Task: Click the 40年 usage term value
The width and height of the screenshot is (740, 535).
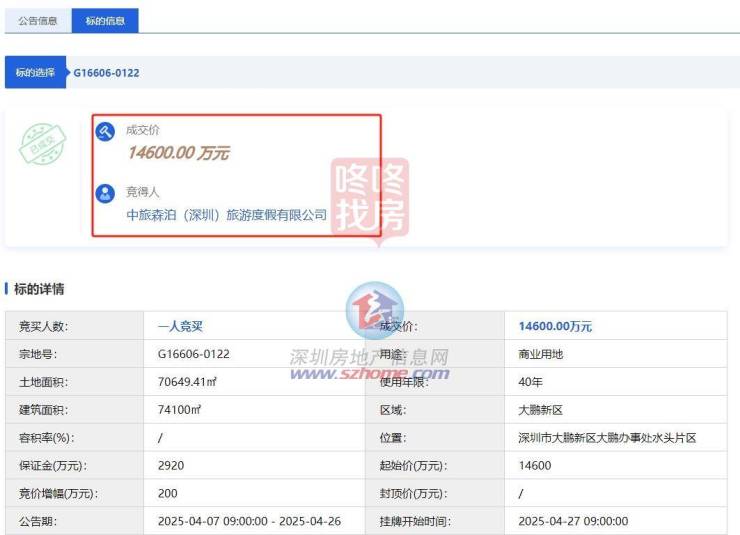Action: (x=530, y=382)
